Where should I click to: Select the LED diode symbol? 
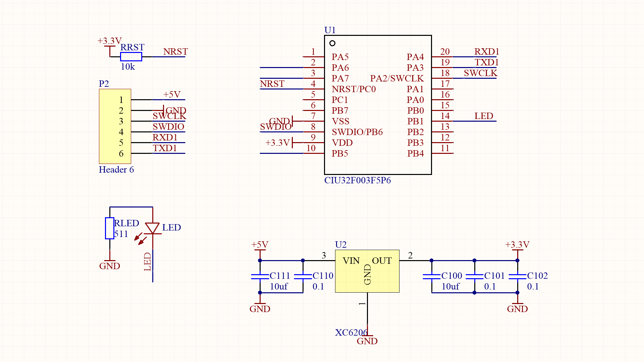[152, 228]
